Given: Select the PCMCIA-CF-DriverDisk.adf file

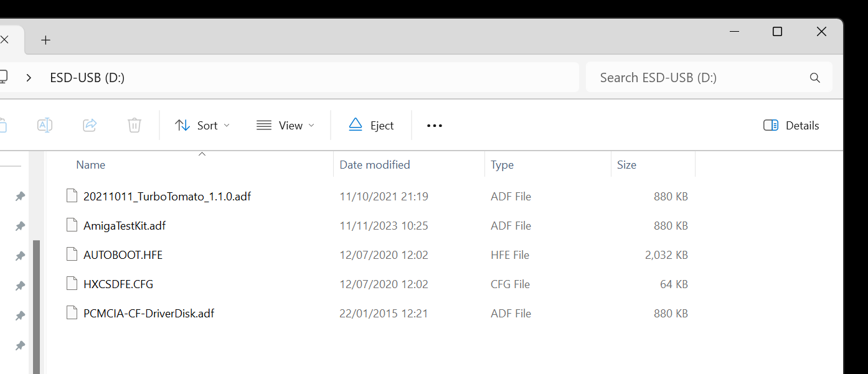Looking at the screenshot, I should tap(149, 313).
